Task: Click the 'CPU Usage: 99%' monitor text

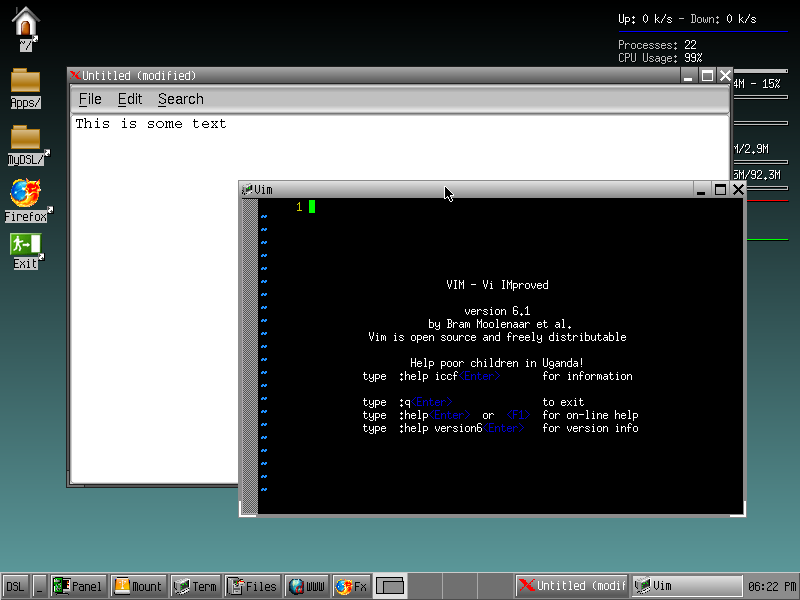Action: point(660,58)
